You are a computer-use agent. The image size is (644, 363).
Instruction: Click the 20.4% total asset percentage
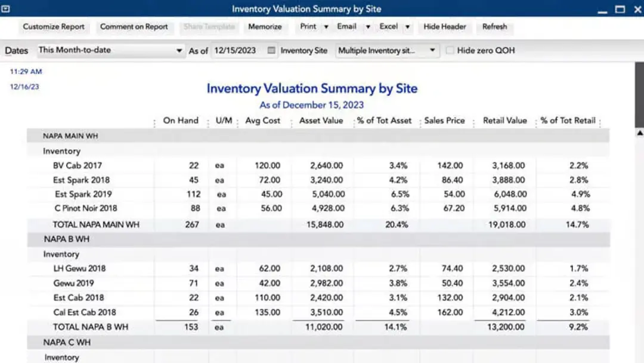pyautogui.click(x=397, y=224)
